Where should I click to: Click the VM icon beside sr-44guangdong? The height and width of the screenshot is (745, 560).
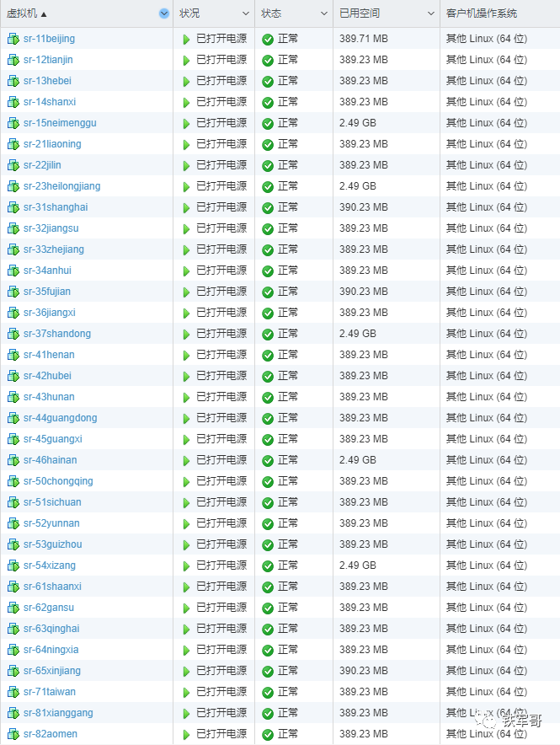coord(13,418)
